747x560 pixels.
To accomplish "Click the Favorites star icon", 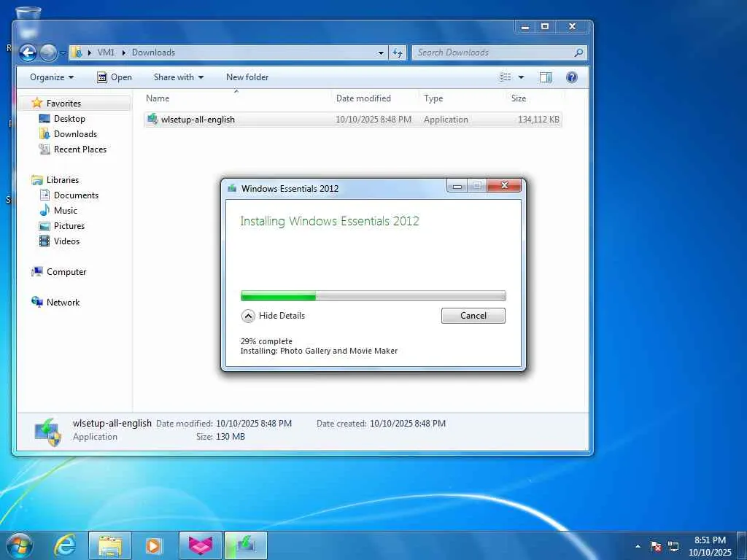I will click(37, 103).
